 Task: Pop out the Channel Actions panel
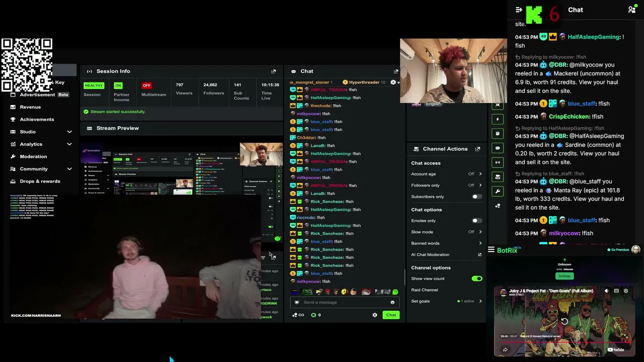click(x=477, y=149)
